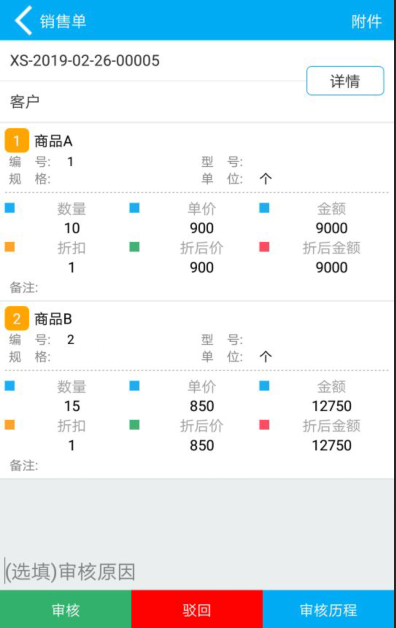Click orange square beside 商品A 折扣

tap(10, 247)
